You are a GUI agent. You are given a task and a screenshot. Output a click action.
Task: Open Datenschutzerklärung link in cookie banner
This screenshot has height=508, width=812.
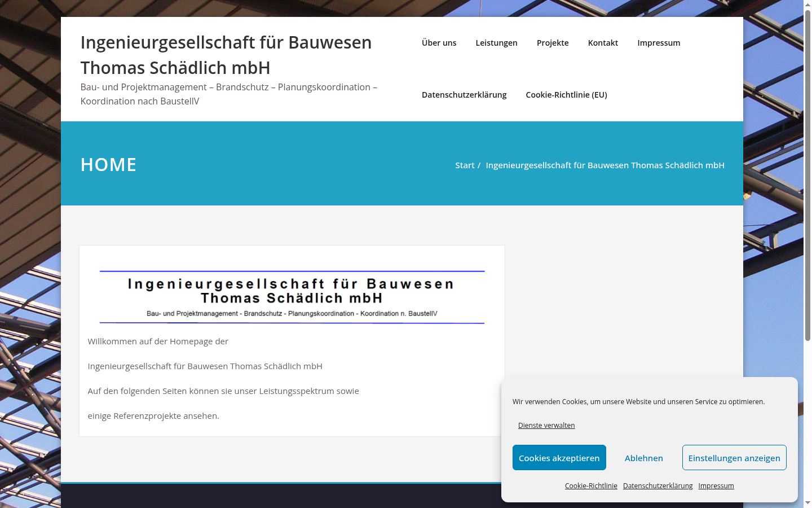pos(657,486)
